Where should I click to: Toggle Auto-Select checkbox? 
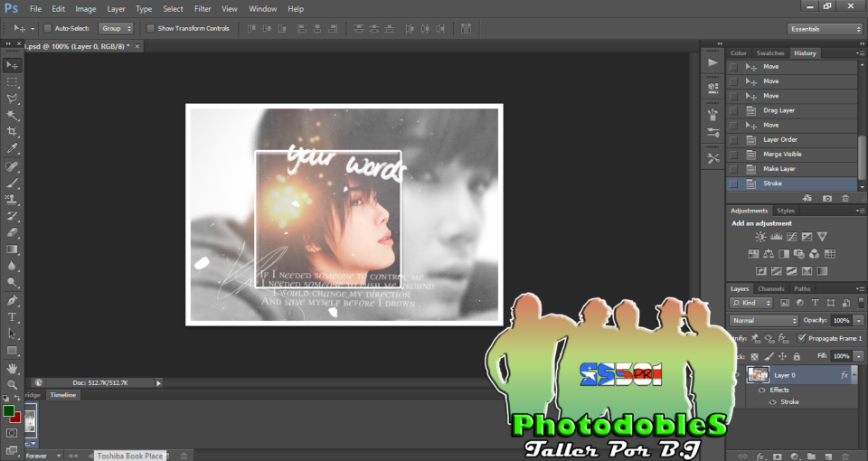click(48, 28)
